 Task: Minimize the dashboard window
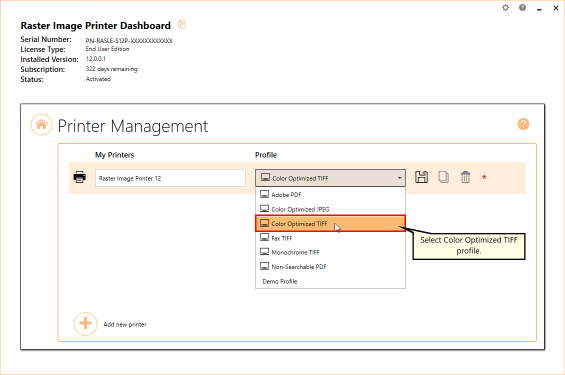tap(539, 8)
